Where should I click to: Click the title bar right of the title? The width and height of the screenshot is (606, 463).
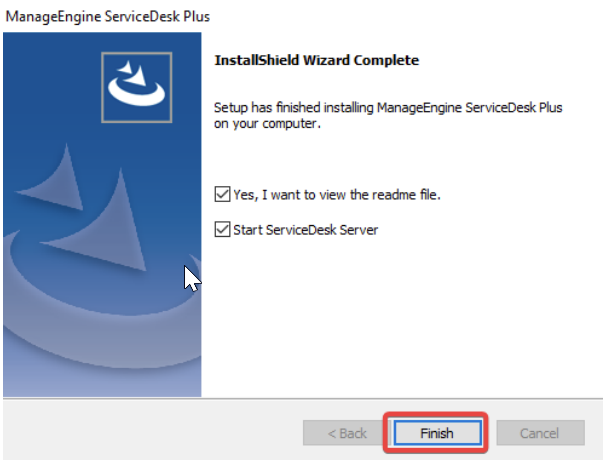pos(400,16)
